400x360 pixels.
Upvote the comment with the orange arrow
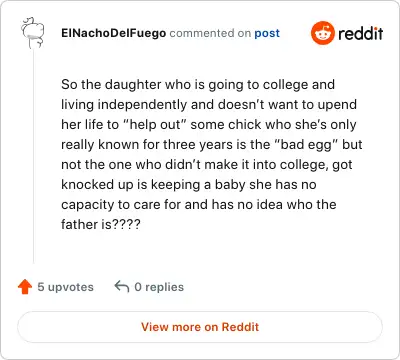25,287
